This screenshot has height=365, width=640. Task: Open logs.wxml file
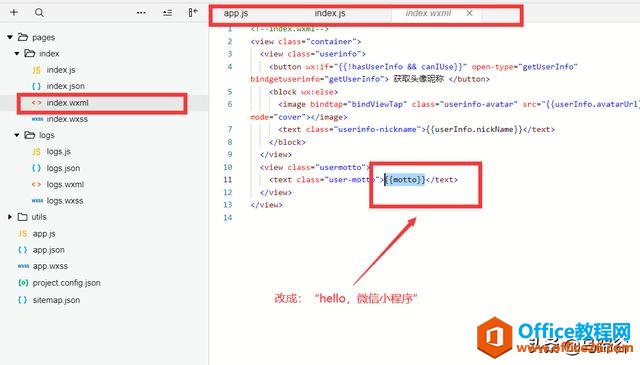click(x=65, y=185)
